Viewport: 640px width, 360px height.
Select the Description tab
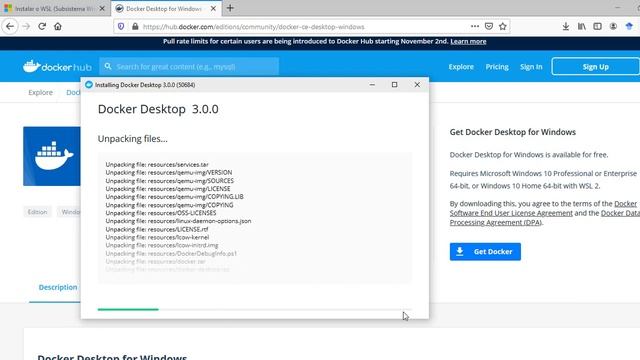58,287
